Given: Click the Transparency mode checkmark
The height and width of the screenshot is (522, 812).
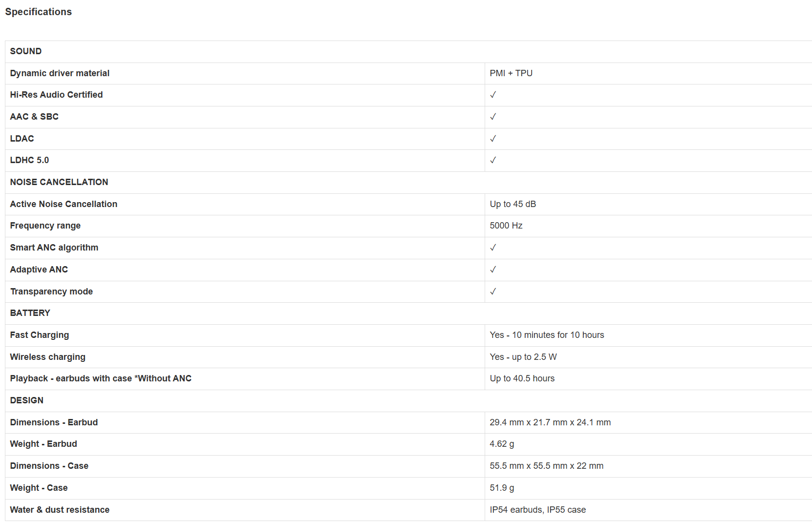Looking at the screenshot, I should [493, 292].
